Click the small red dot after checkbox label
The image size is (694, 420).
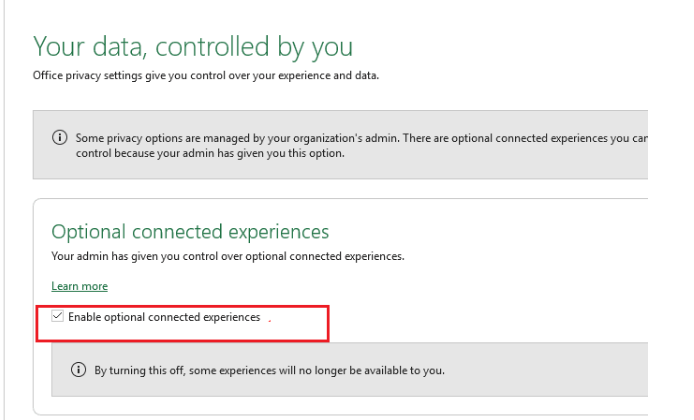tap(270, 321)
